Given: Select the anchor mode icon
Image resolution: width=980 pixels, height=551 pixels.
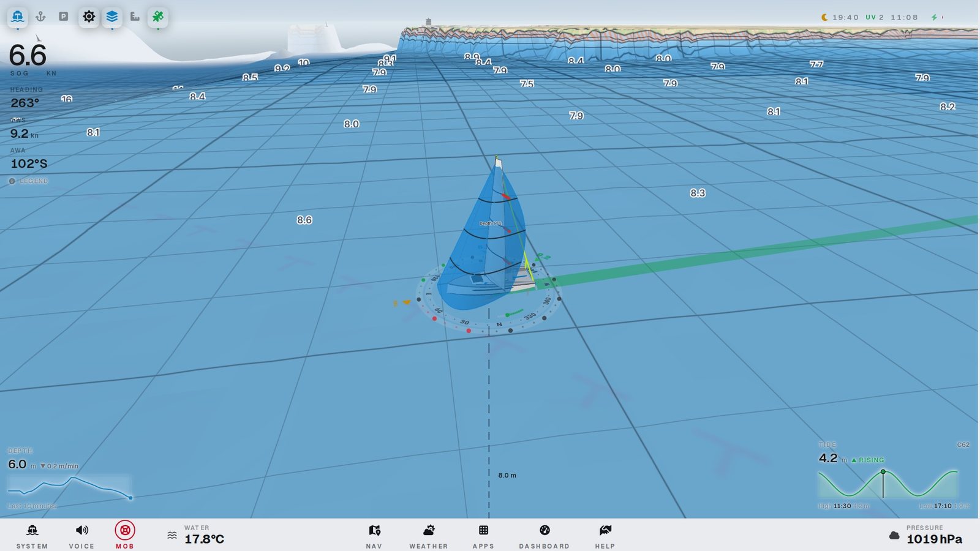Looking at the screenshot, I should tap(40, 17).
